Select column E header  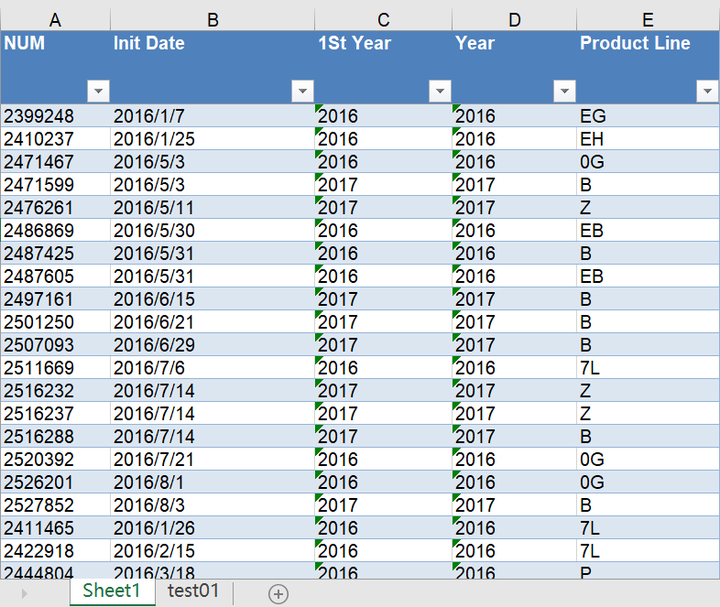pos(648,20)
